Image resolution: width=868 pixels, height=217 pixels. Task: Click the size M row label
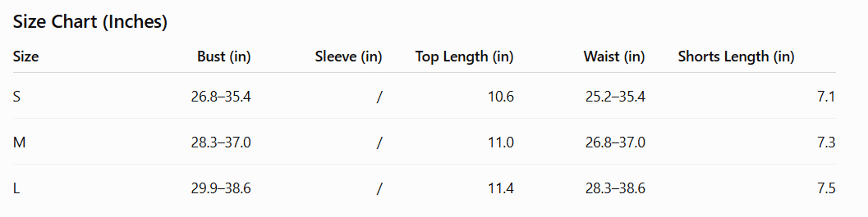pyautogui.click(x=19, y=142)
